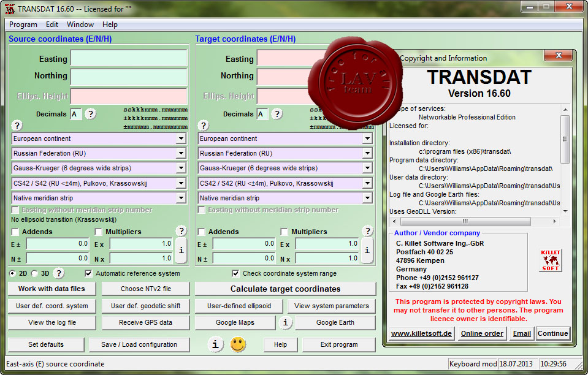Screen dimensions: 588x375
Task: Open source Gauss-Krueger projection dropdown
Action: pos(181,169)
